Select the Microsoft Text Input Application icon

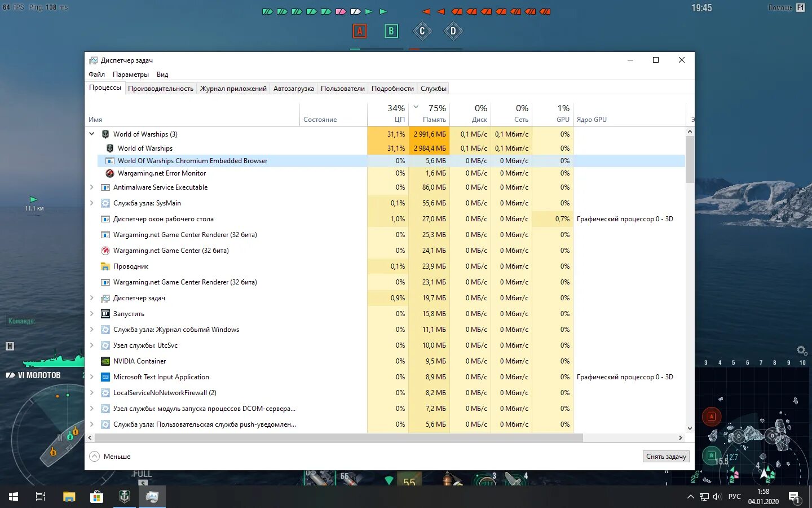point(105,377)
